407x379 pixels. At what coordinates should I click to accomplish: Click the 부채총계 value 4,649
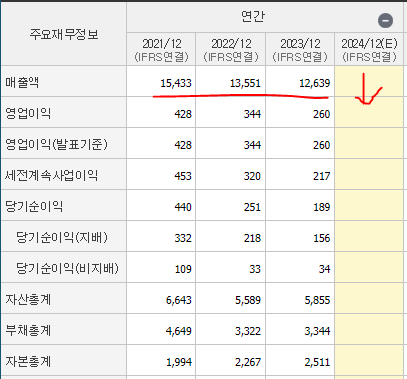[179, 331]
